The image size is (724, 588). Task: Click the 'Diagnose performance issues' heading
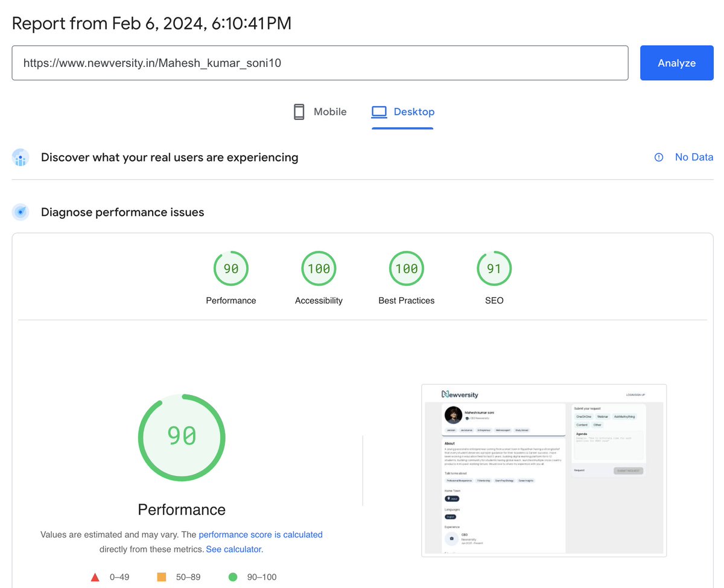coord(122,212)
